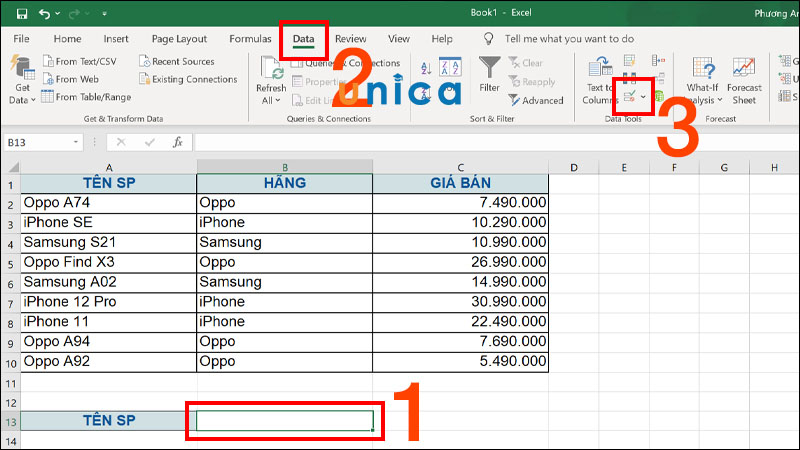Click TÊN SP label in row 13

pos(109,421)
